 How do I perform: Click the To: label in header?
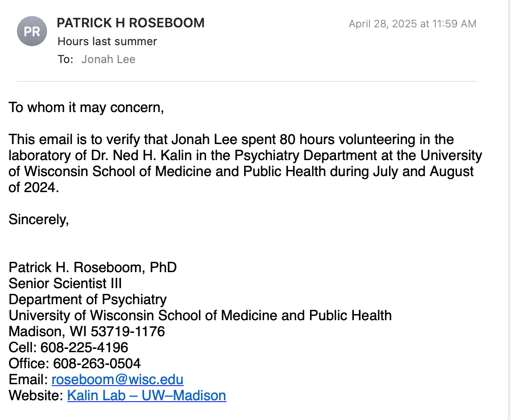point(65,59)
